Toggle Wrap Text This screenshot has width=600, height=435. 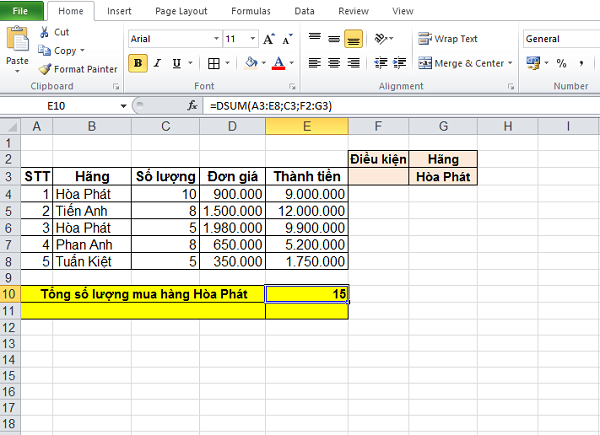(x=448, y=39)
